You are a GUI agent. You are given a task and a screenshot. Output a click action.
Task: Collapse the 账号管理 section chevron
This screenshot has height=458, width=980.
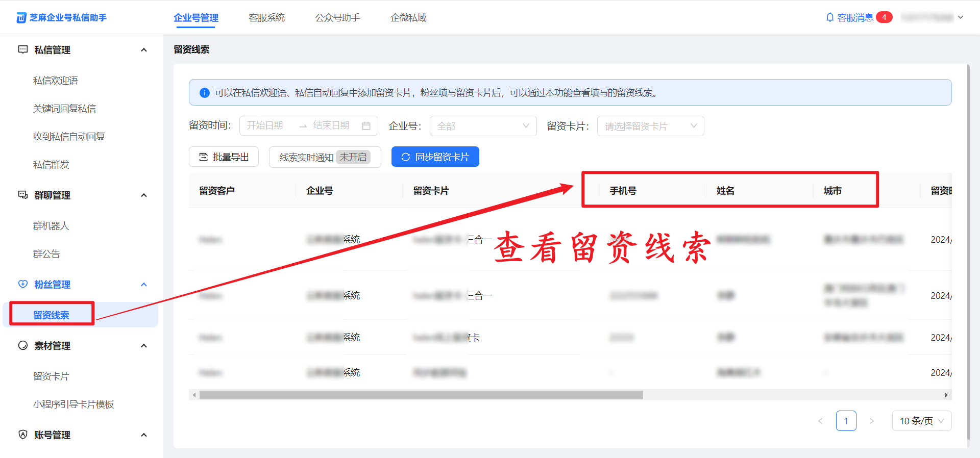pyautogui.click(x=144, y=435)
